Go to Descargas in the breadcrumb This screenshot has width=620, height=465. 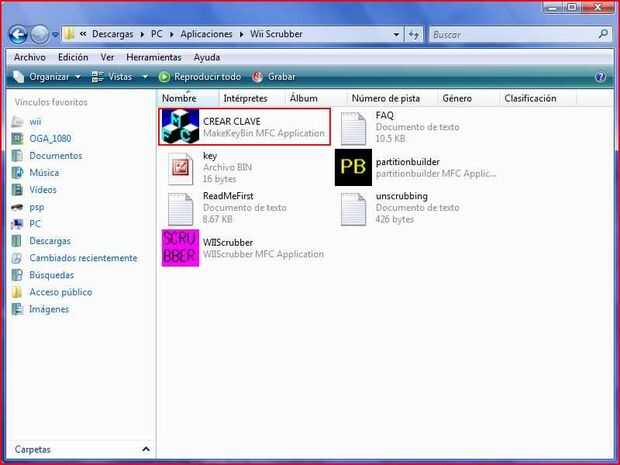click(x=113, y=34)
